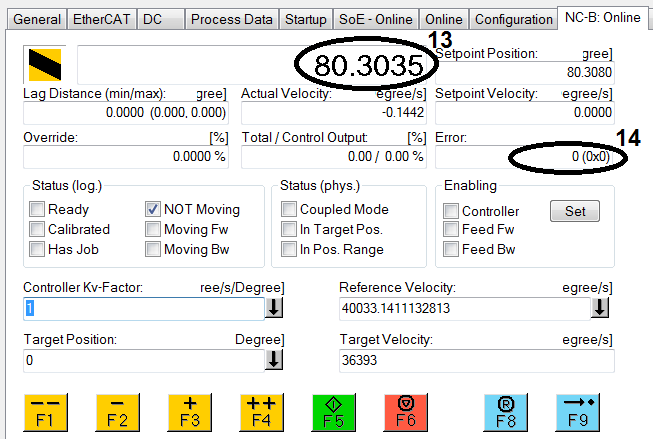The image size is (653, 439).
Task: Stop the axis with red F6 button
Action: (406, 412)
